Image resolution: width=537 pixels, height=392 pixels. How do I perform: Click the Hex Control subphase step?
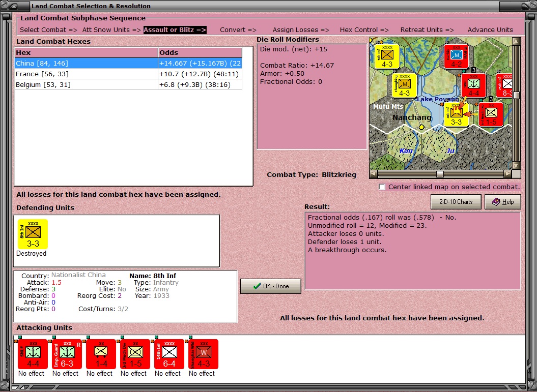pyautogui.click(x=364, y=30)
